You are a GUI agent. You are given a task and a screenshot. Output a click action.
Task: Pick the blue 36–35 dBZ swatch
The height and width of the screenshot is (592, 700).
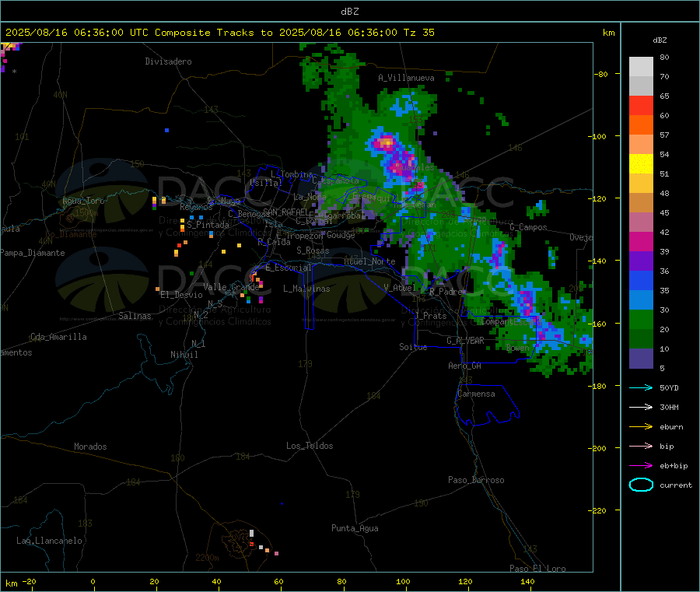[641, 280]
